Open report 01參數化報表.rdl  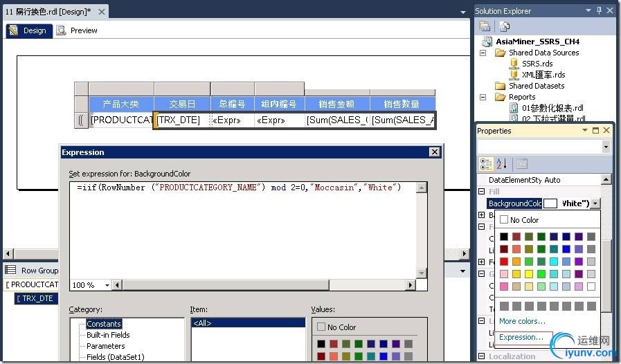coord(552,108)
